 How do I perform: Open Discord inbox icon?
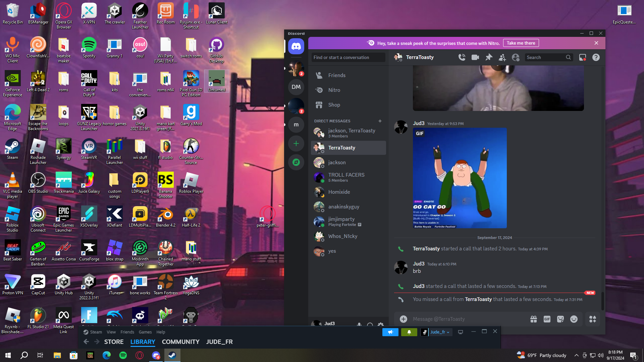(x=583, y=57)
